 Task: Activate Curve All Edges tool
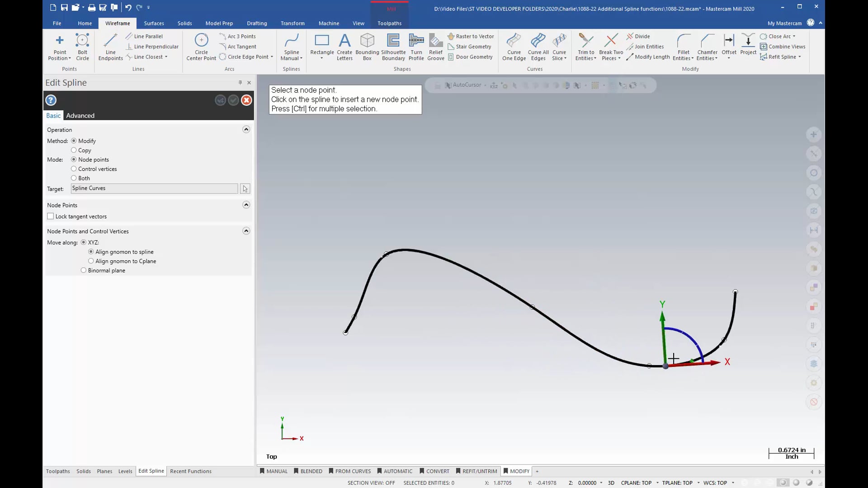coord(538,47)
